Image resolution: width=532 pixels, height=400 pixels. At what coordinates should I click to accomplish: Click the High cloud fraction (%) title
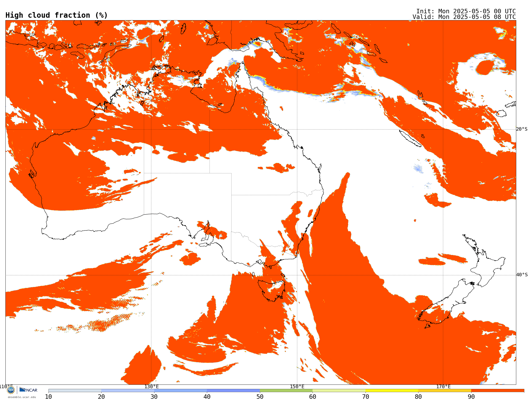(x=56, y=15)
